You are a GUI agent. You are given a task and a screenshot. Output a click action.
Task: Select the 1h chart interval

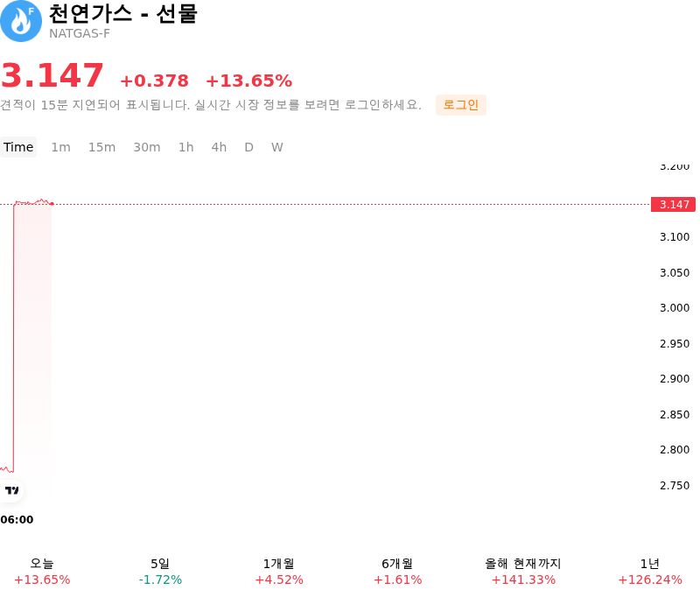186,147
